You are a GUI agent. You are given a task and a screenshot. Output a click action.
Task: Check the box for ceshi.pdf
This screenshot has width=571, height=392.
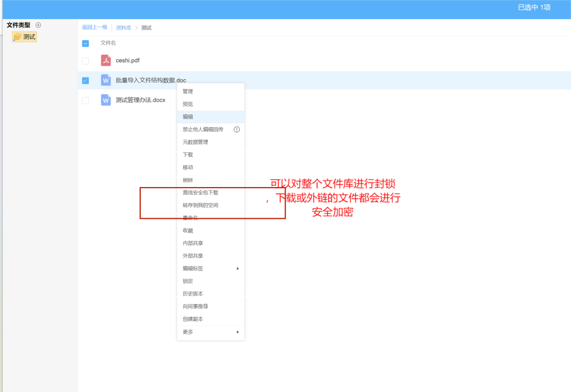85,61
